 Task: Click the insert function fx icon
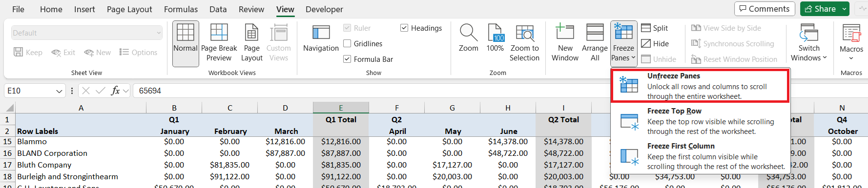(115, 91)
